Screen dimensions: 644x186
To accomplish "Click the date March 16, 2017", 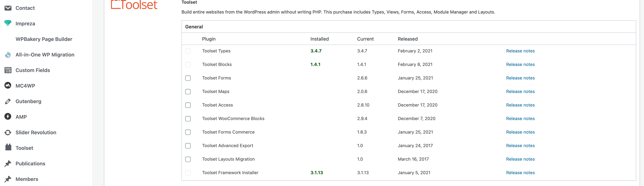I will coord(413,159).
